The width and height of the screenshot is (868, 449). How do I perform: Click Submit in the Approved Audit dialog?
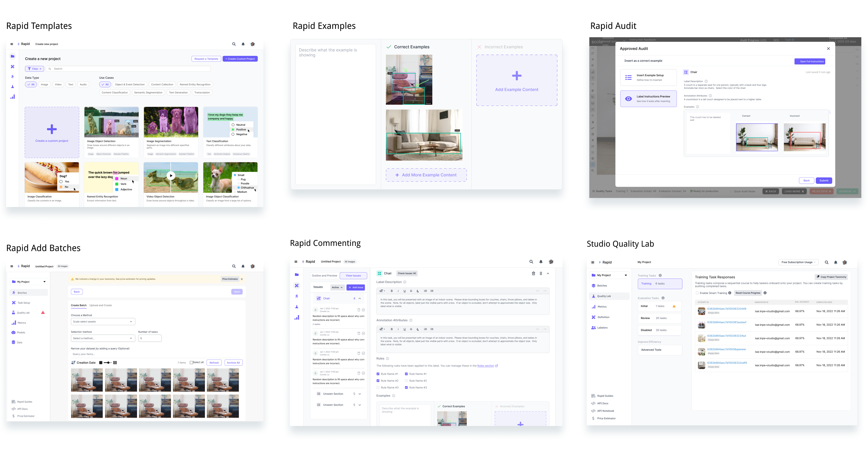coord(824,181)
